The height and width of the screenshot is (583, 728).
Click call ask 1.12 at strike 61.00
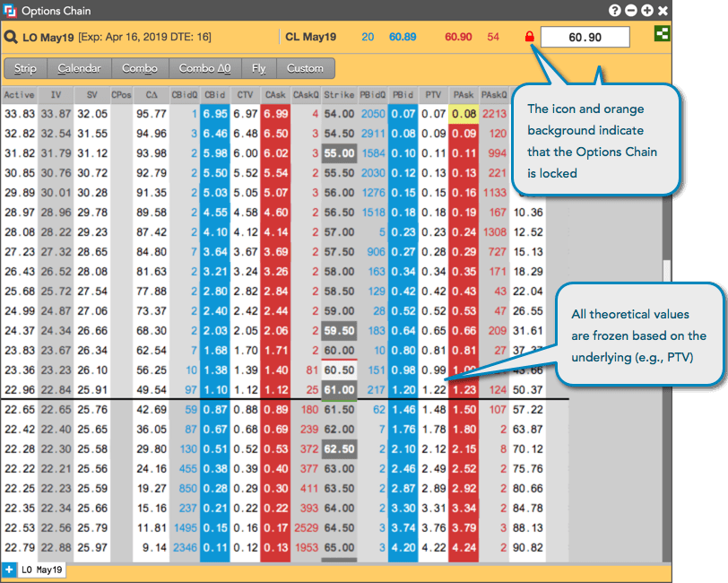(275, 390)
